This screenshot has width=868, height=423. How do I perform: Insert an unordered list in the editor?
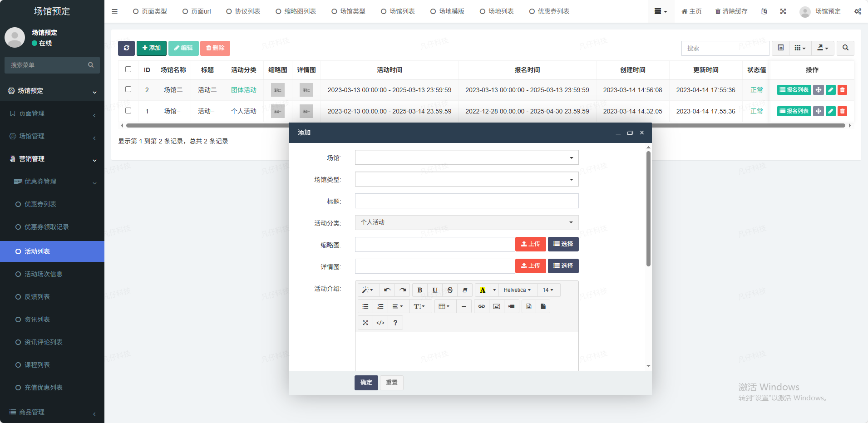coord(365,306)
